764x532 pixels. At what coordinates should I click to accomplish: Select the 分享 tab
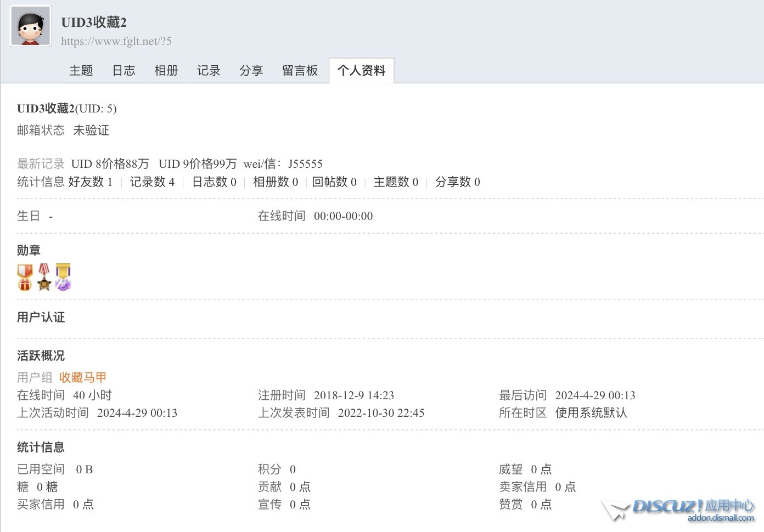coord(251,70)
